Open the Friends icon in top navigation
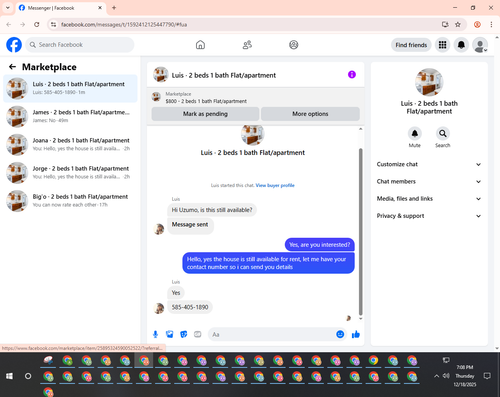500x397 pixels. coord(247,45)
